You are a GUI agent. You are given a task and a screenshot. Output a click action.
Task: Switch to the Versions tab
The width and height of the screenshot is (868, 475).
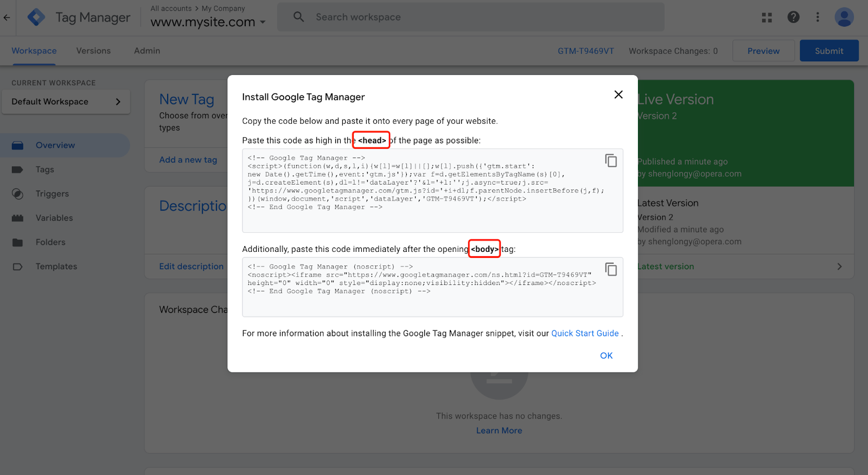tap(93, 50)
